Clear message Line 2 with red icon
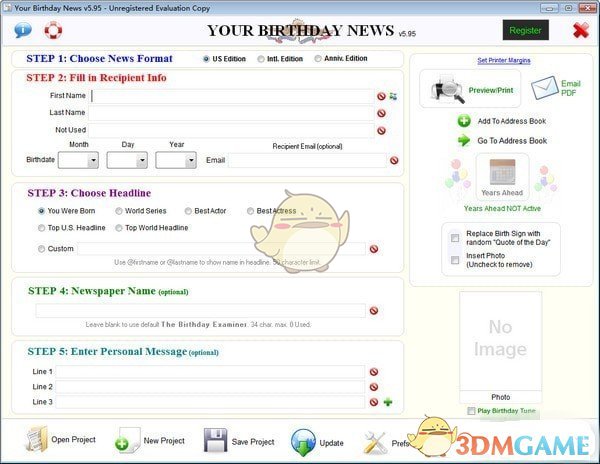The image size is (600, 464). (x=374, y=387)
